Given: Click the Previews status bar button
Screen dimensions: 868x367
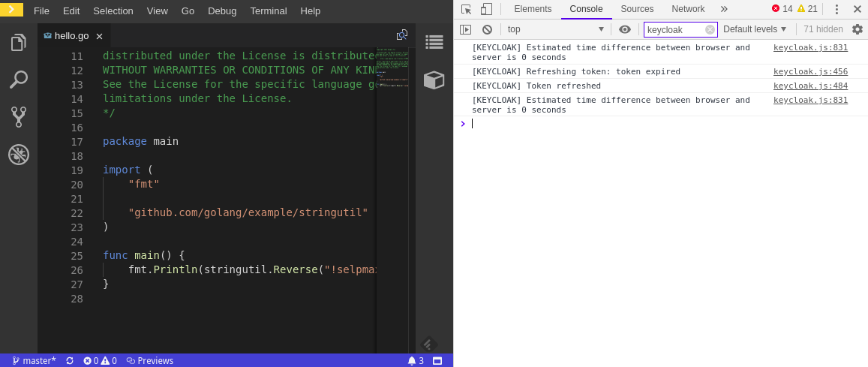Looking at the screenshot, I should pyautogui.click(x=150, y=361).
